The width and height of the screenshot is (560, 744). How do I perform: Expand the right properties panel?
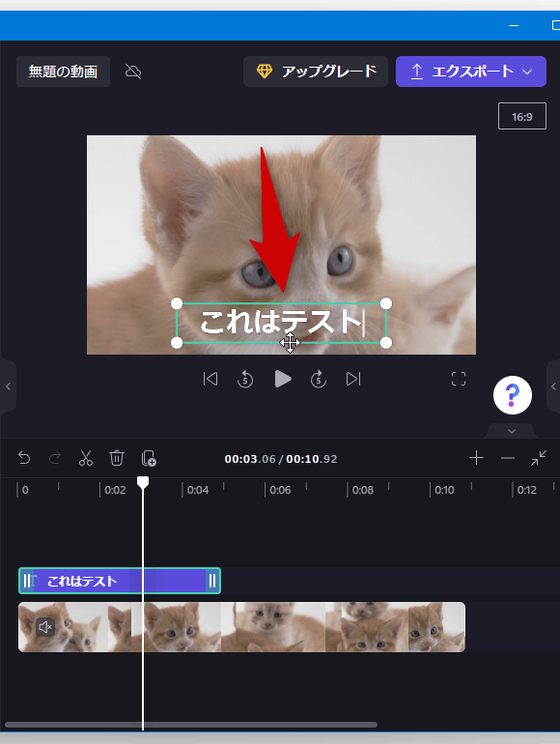pyautogui.click(x=553, y=386)
